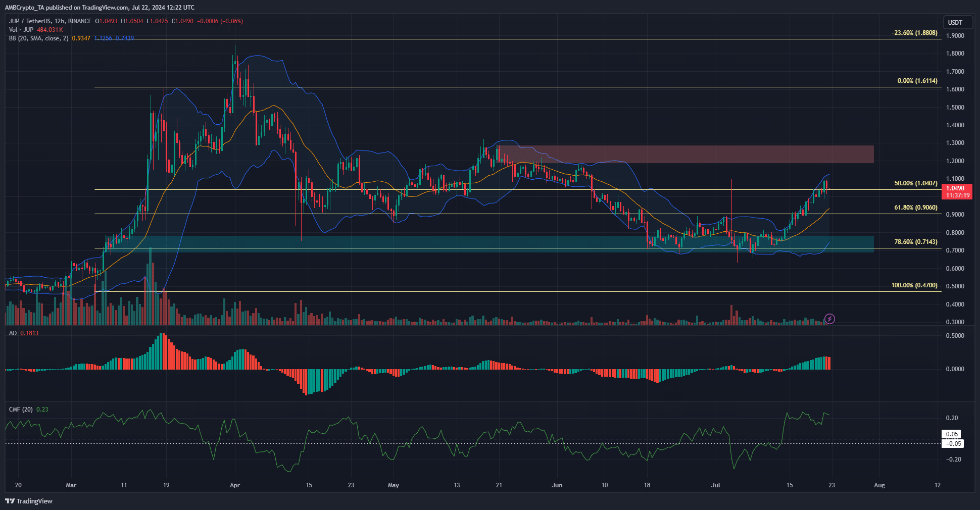The image size is (980, 510).
Task: Open the USDT currency selector
Action: (x=958, y=22)
